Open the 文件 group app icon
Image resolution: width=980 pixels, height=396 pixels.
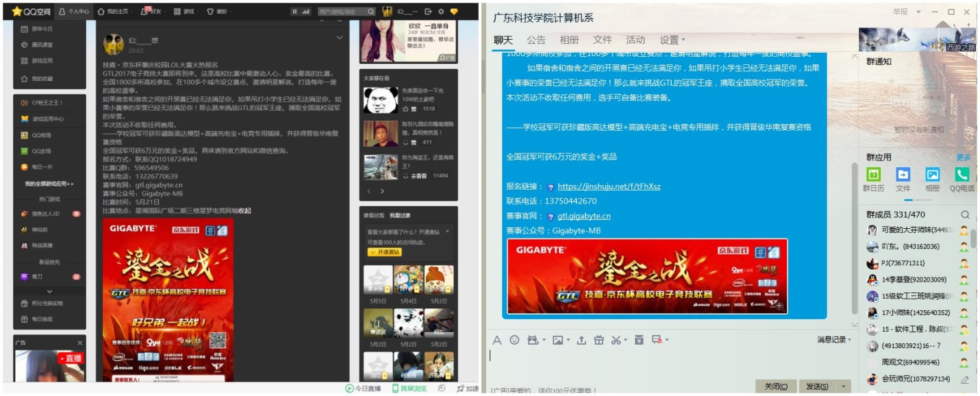coord(903,175)
